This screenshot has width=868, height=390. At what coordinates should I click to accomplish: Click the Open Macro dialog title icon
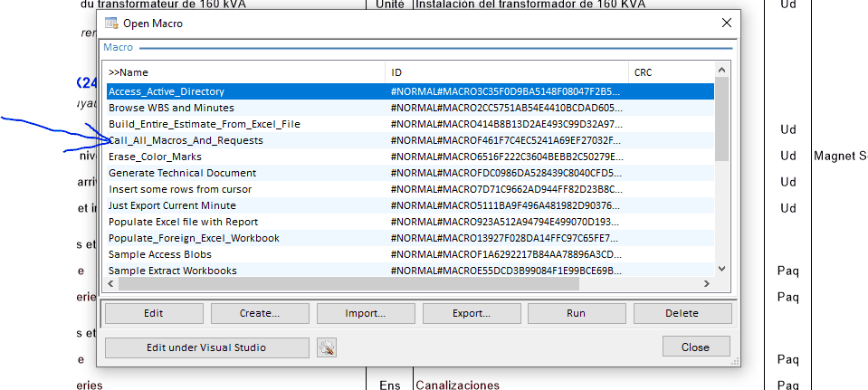point(111,23)
